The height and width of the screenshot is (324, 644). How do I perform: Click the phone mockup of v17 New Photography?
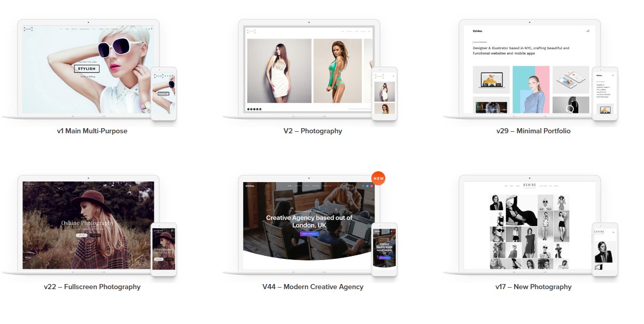coord(605,250)
